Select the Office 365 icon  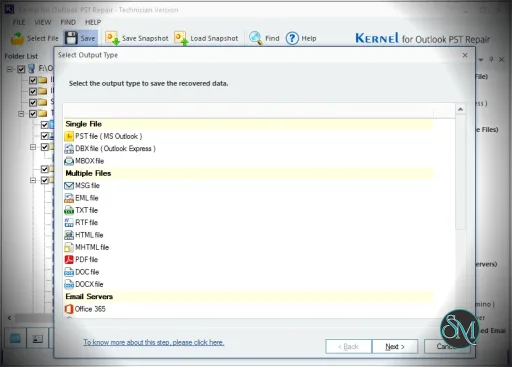point(69,309)
